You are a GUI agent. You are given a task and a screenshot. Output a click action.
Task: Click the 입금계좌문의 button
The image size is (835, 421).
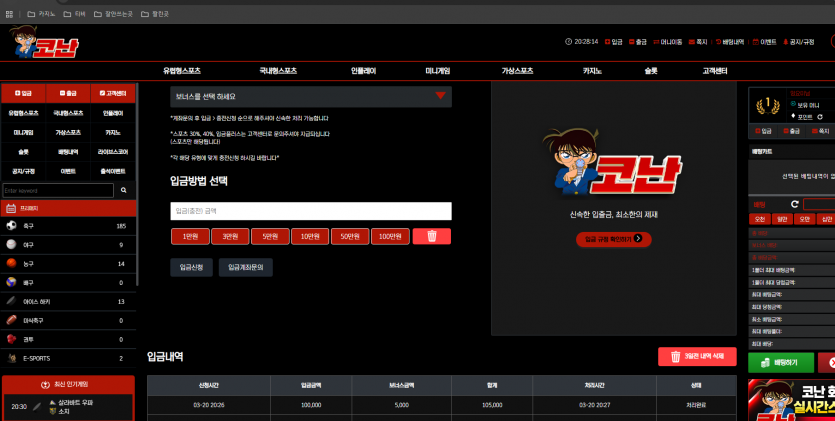pyautogui.click(x=245, y=267)
